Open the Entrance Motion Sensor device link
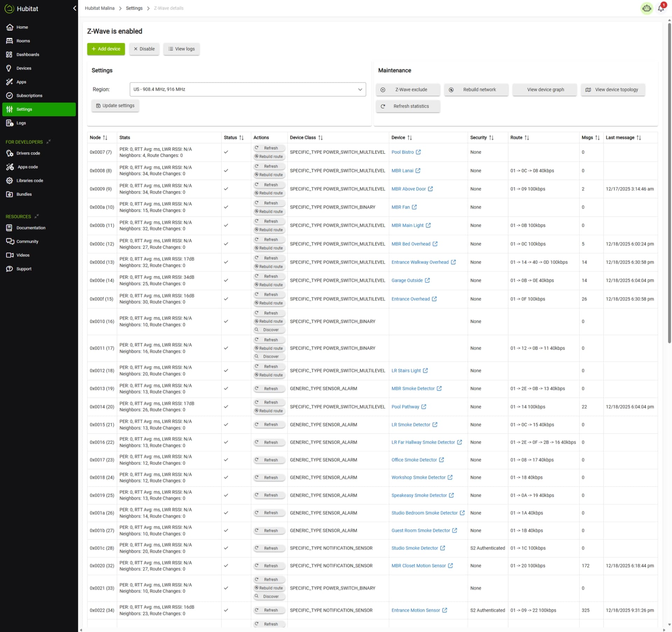672x632 pixels. 415,610
